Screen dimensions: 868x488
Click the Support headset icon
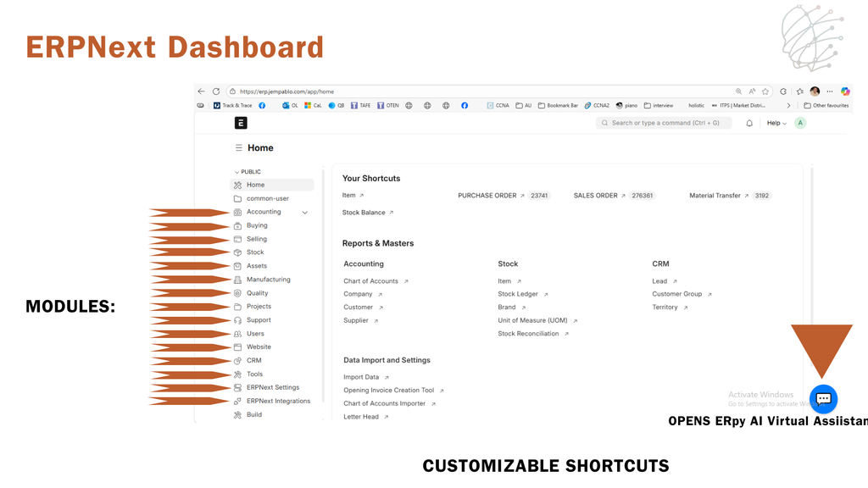pyautogui.click(x=237, y=320)
